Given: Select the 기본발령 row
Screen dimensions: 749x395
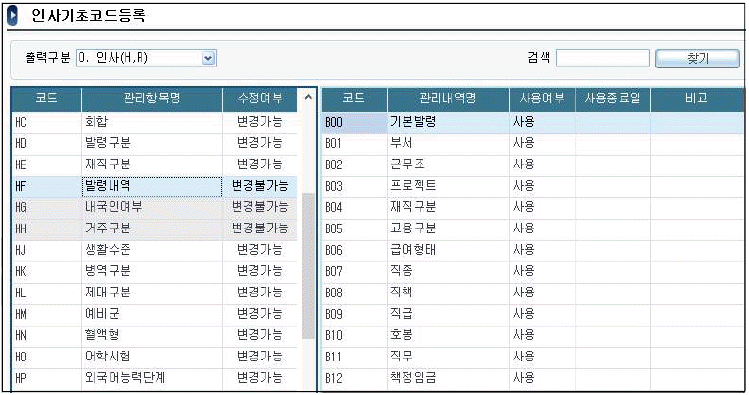Looking at the screenshot, I should 533,122.
